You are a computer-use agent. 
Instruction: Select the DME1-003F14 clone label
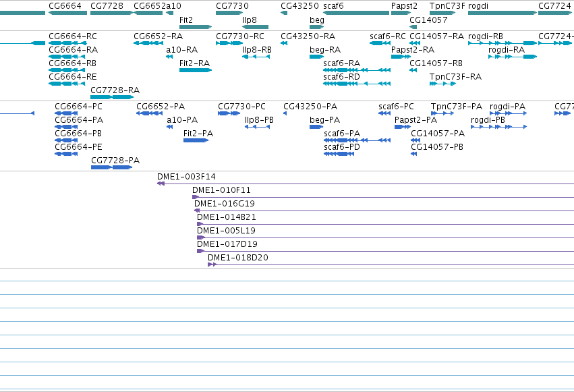pyautogui.click(x=186, y=177)
